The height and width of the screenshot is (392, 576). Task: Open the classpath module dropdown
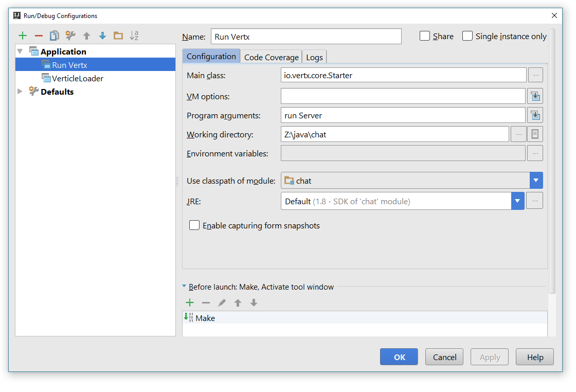point(536,181)
